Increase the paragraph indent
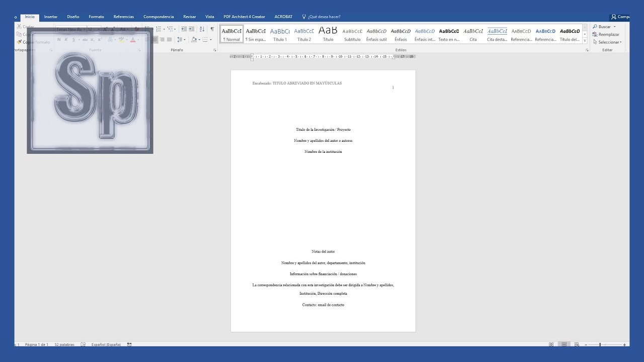Image resolution: width=644 pixels, height=362 pixels. [x=191, y=29]
